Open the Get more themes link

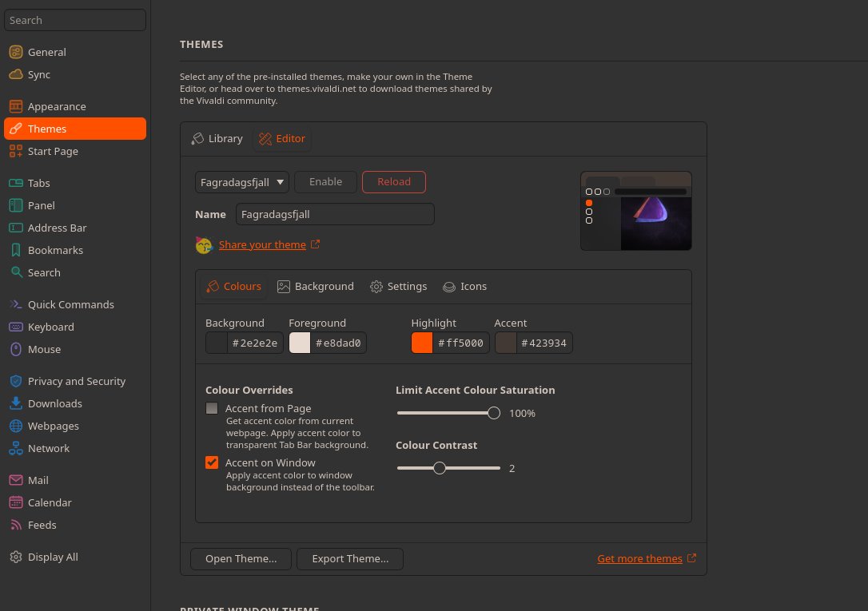[x=639, y=558]
